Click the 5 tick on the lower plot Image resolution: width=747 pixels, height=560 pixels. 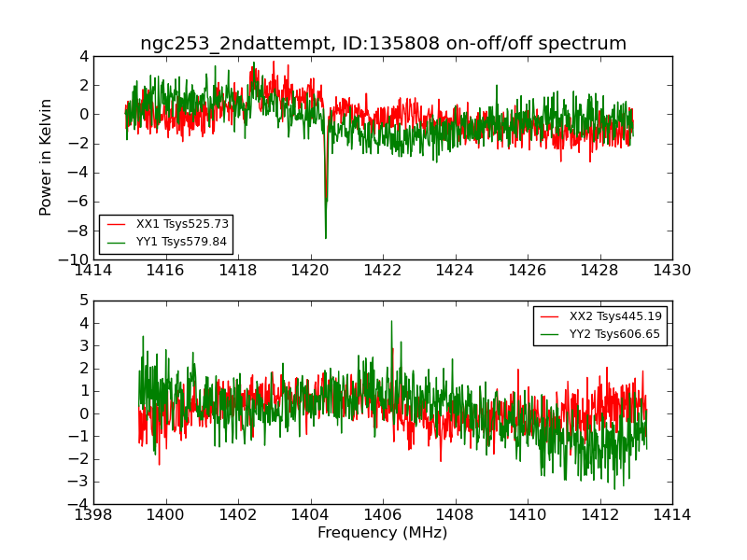click(84, 301)
